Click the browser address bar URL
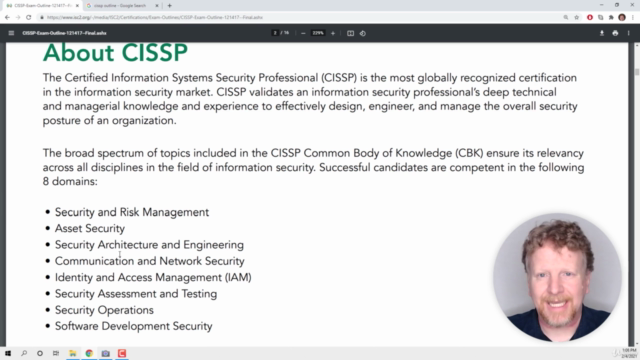This screenshot has height=360, width=640. (x=155, y=18)
